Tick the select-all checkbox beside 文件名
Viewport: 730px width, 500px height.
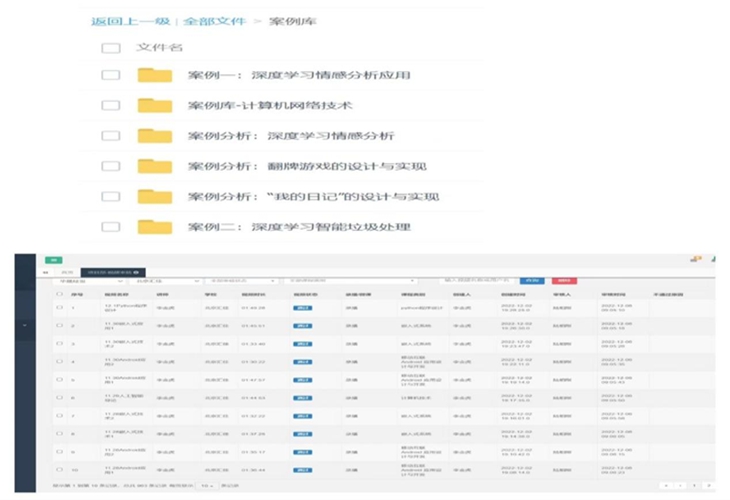coord(110,47)
